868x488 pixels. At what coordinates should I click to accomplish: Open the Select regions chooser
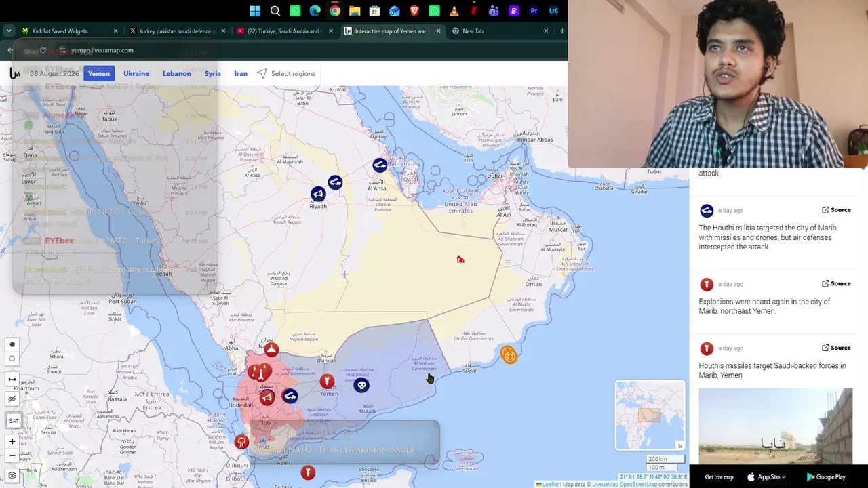[286, 73]
